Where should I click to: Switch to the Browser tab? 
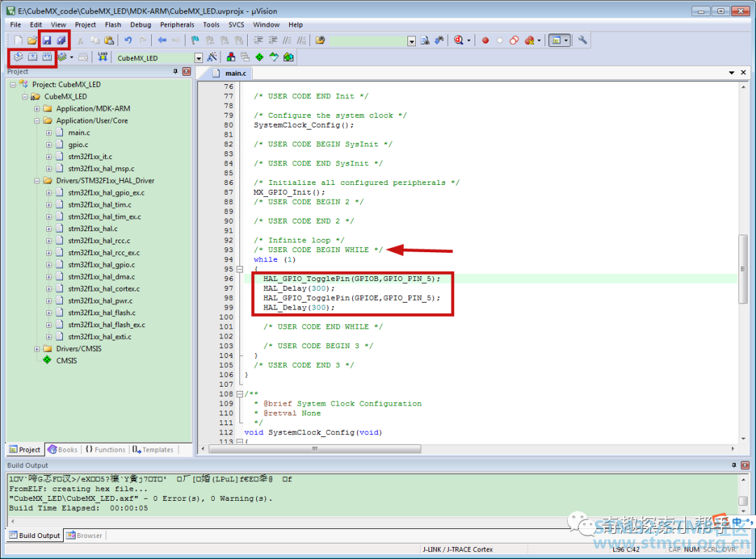85,535
